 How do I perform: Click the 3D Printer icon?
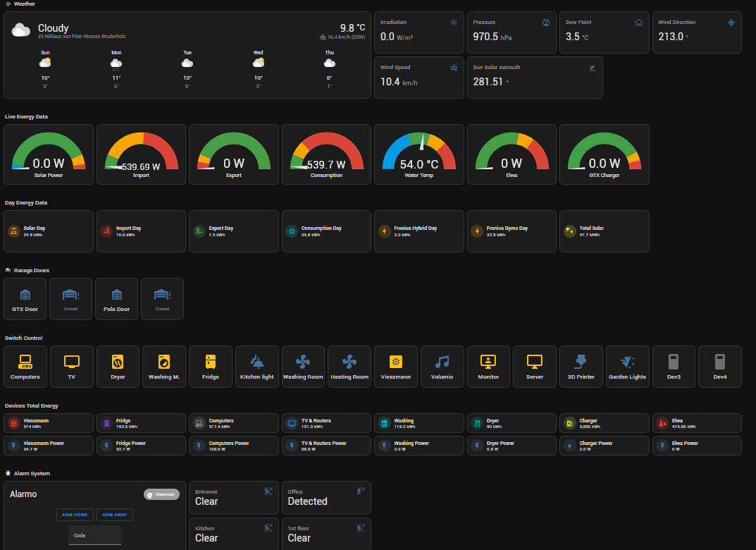581,361
